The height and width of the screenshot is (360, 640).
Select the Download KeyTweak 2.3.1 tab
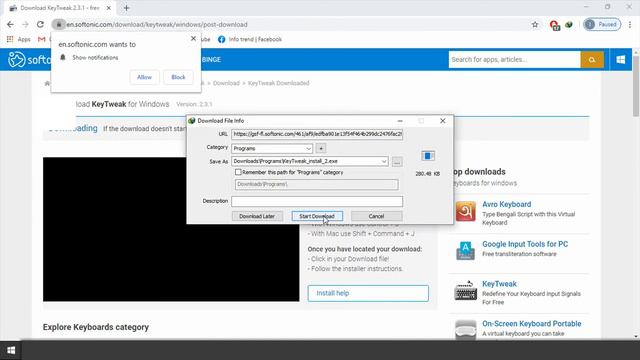coord(60,8)
